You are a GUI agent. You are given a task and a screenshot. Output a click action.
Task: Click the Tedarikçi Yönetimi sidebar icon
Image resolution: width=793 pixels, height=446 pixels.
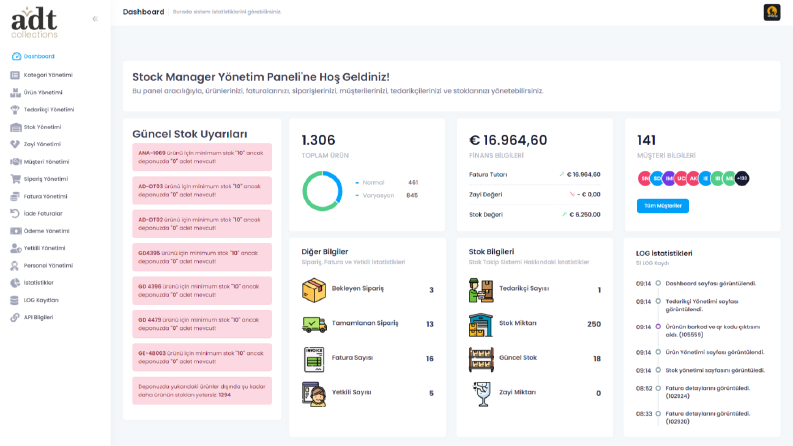(x=15, y=110)
